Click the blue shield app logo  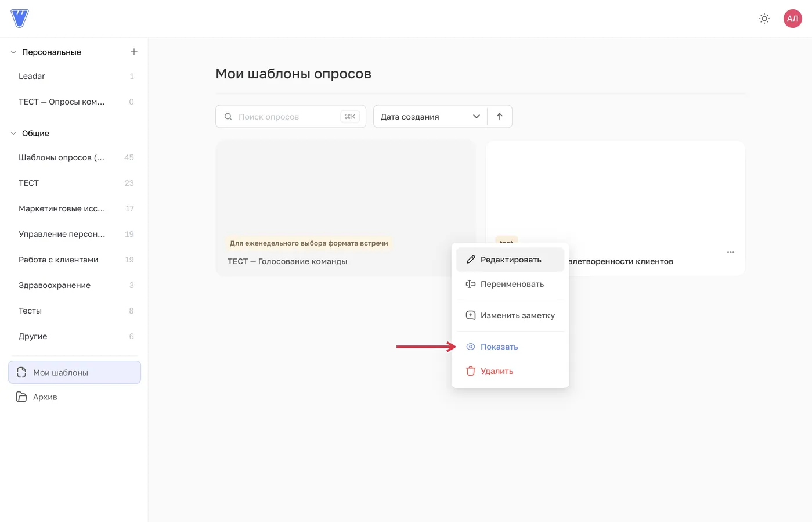click(20, 19)
